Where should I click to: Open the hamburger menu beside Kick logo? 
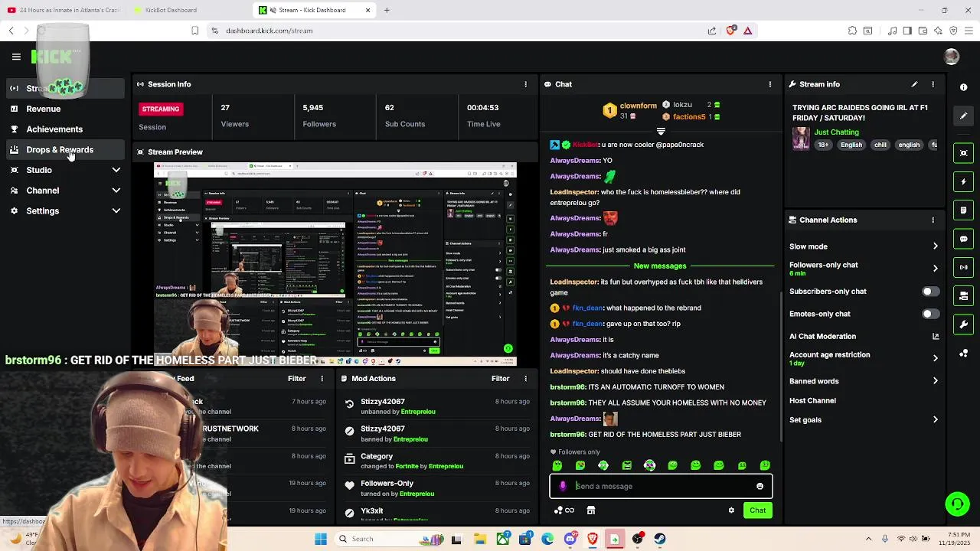click(16, 57)
